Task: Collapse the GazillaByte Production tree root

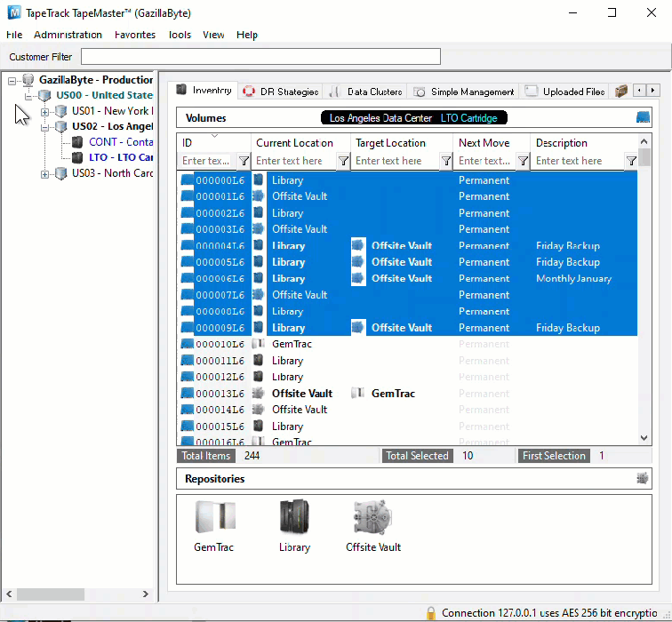Action: pyautogui.click(x=12, y=80)
